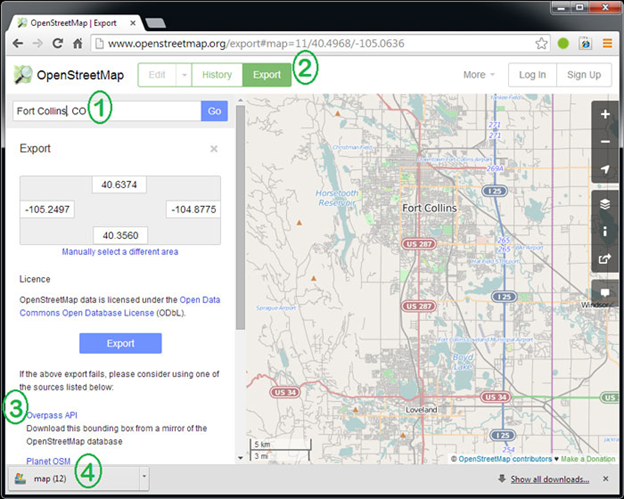624x499 pixels.
Task: Expand the More menu
Action: point(479,75)
